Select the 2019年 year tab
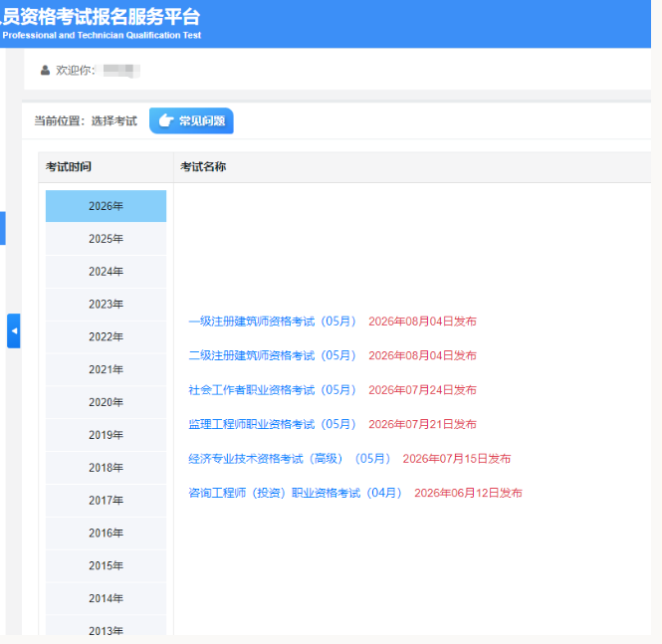This screenshot has height=644, width=662. pos(106,435)
